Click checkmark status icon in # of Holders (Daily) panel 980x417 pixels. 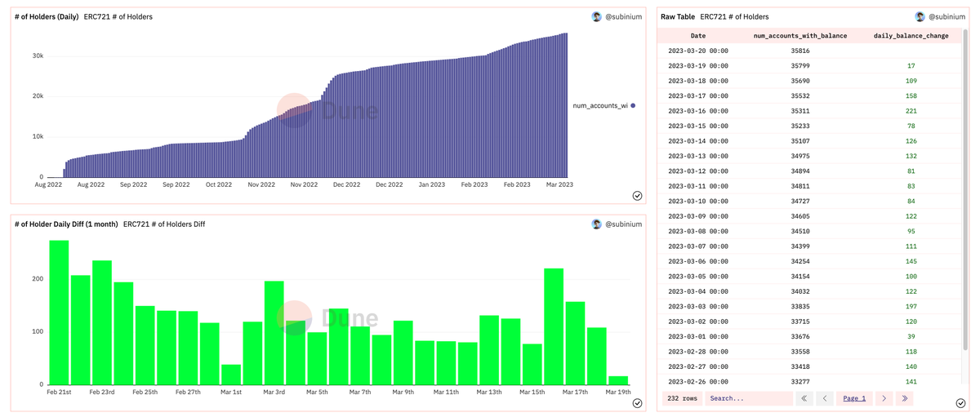point(637,196)
